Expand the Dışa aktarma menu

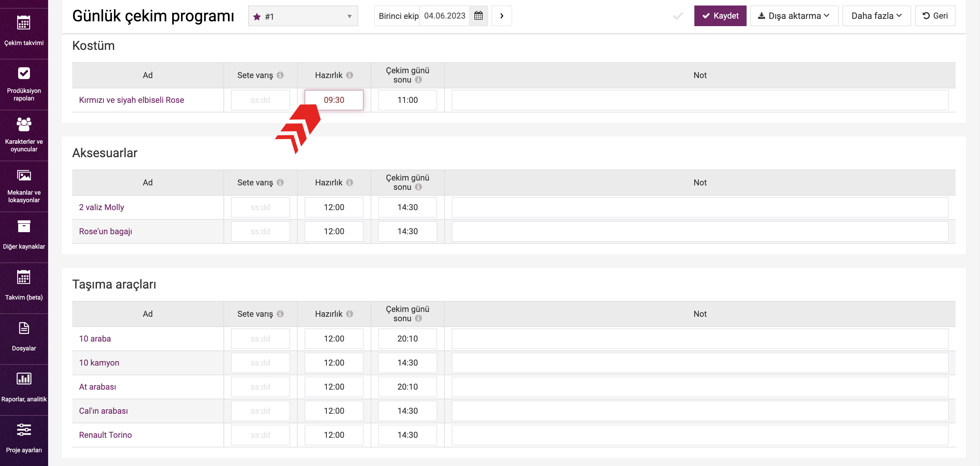coord(794,16)
